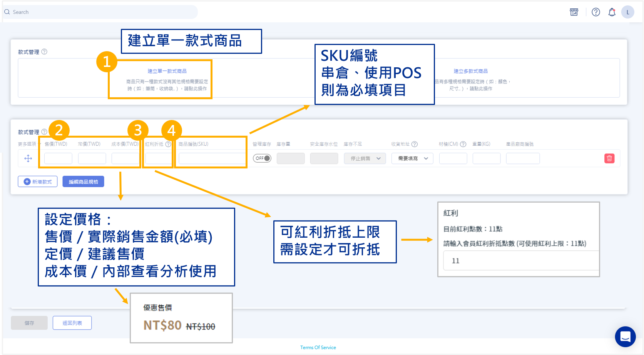Click the move handle icon on variant row
Screen dimensions: 644x355
[28, 158]
